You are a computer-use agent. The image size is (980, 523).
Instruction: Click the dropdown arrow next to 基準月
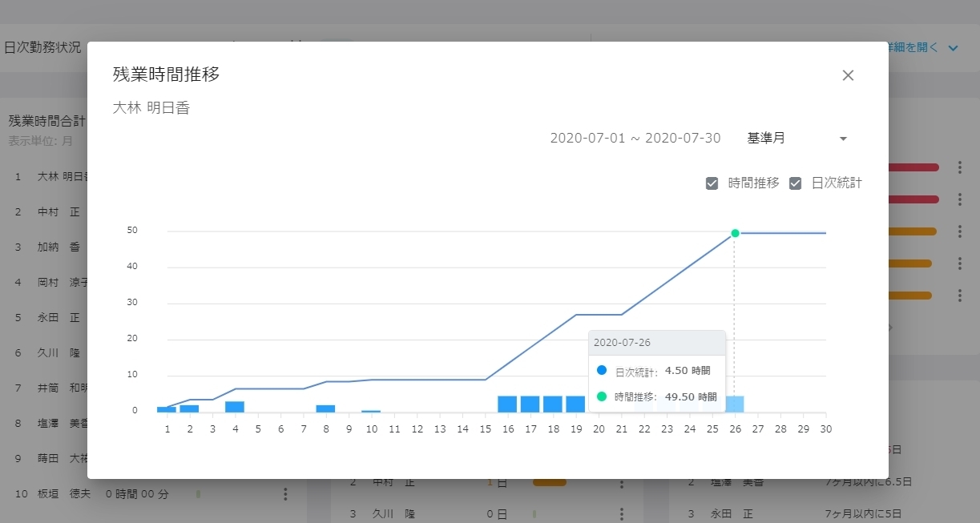843,139
